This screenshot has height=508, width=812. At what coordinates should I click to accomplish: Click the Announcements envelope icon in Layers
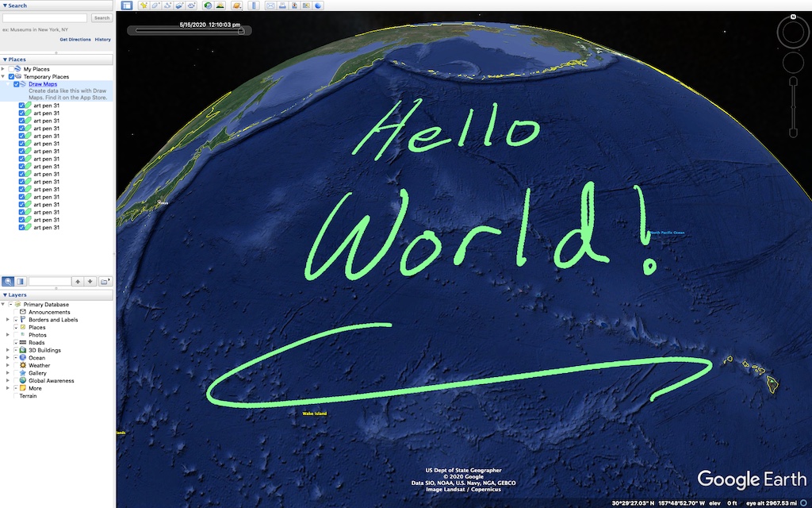tap(23, 312)
